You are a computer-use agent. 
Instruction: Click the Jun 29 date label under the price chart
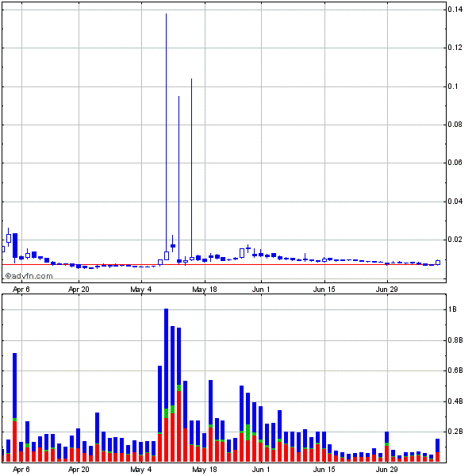(386, 290)
